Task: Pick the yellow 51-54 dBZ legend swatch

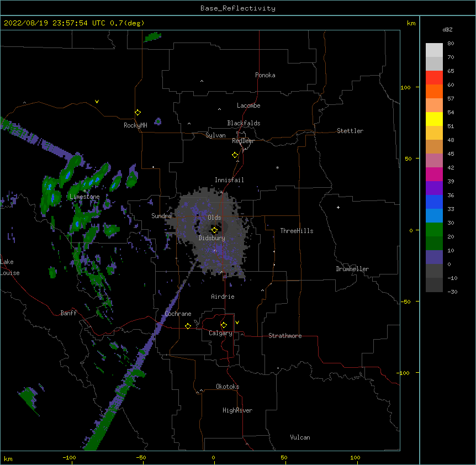Action: pos(434,119)
